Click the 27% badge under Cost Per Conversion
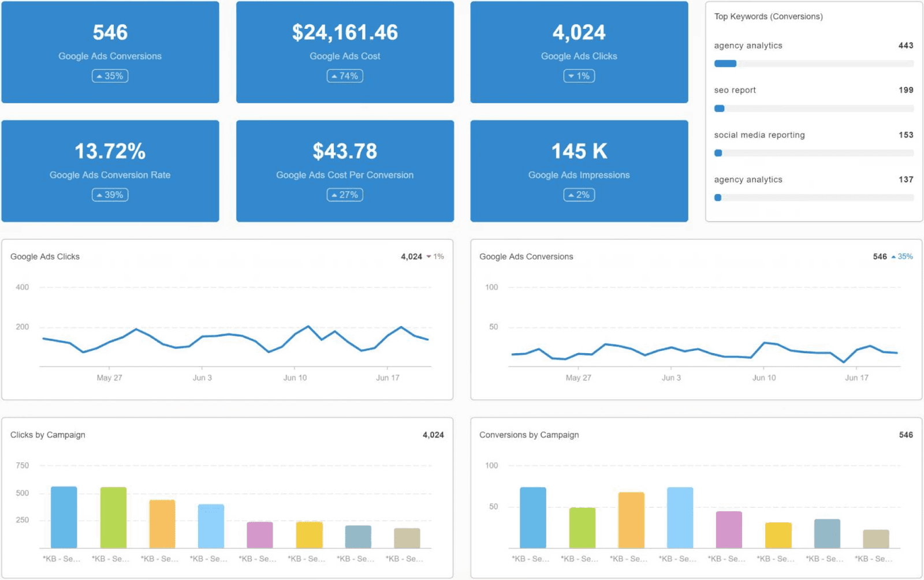The height and width of the screenshot is (580, 924). pyautogui.click(x=345, y=195)
